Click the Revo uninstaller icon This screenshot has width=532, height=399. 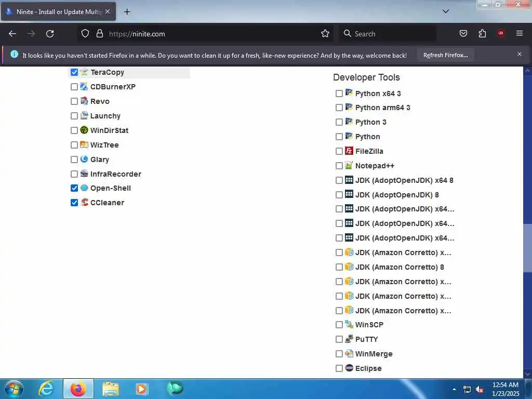(84, 101)
